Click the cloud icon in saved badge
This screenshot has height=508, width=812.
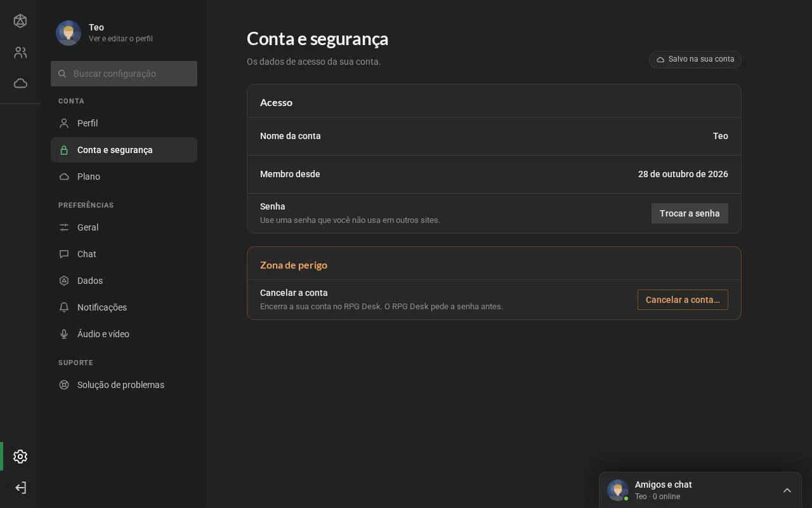tap(660, 59)
